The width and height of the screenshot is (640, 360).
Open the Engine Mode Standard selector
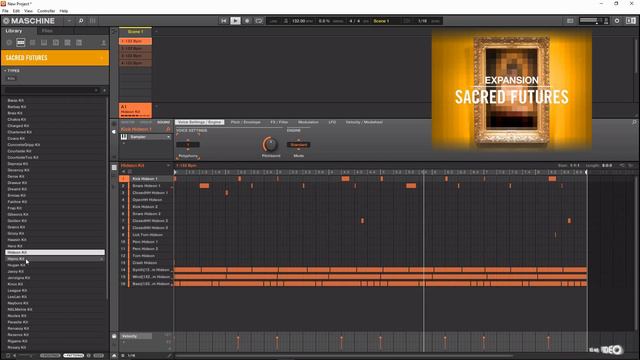click(x=298, y=144)
